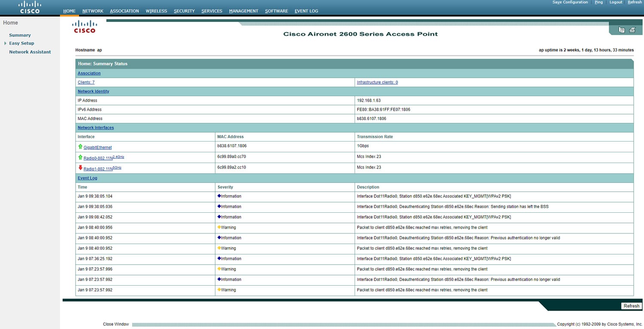Viewport: 644px width, 329px height.
Task: Open the Network Identity section link
Action: pos(93,91)
